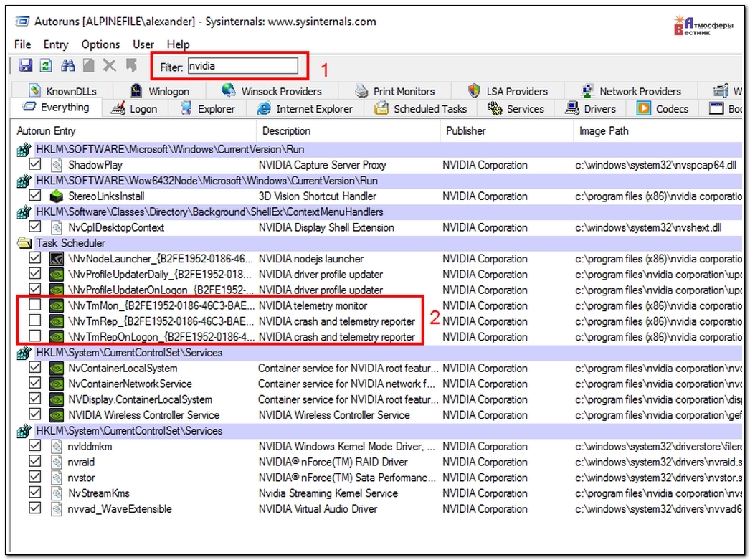The height and width of the screenshot is (560, 750).
Task: Uncheck the NvNodeLauncher checkbox
Action: point(34,257)
